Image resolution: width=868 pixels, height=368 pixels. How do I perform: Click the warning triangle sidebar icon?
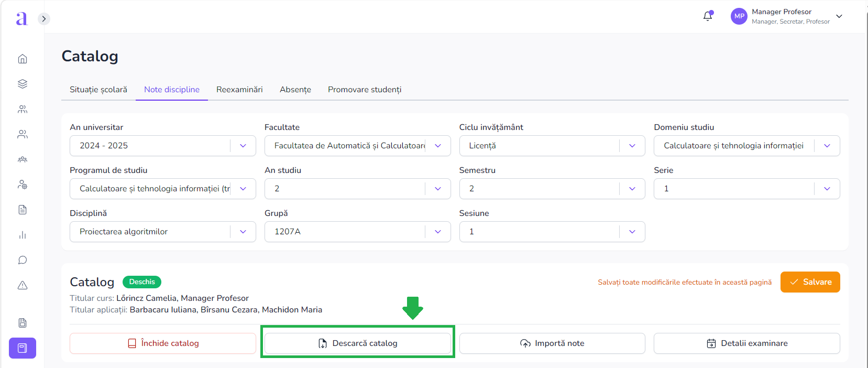pos(23,285)
